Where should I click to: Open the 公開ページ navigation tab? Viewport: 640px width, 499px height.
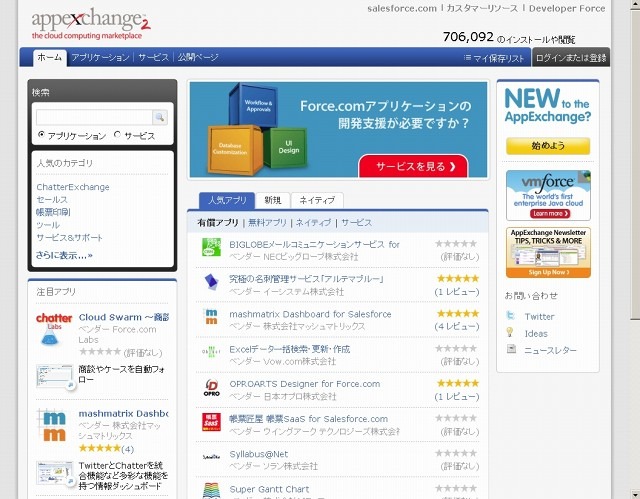point(198,58)
